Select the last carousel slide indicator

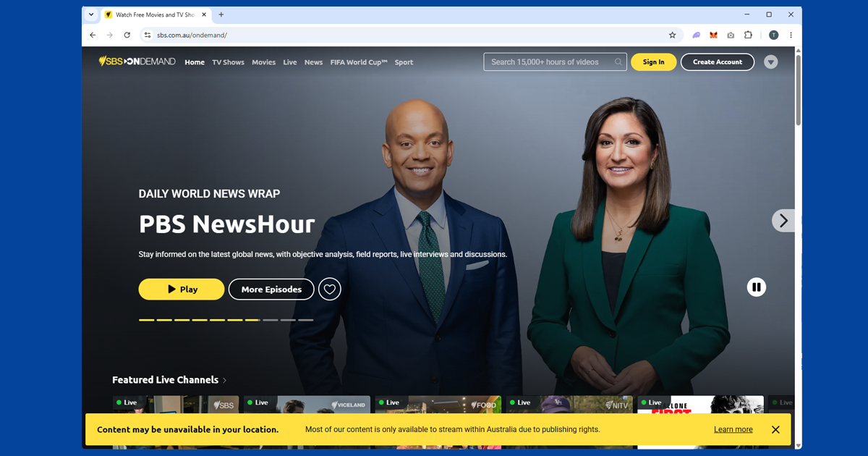(306, 320)
